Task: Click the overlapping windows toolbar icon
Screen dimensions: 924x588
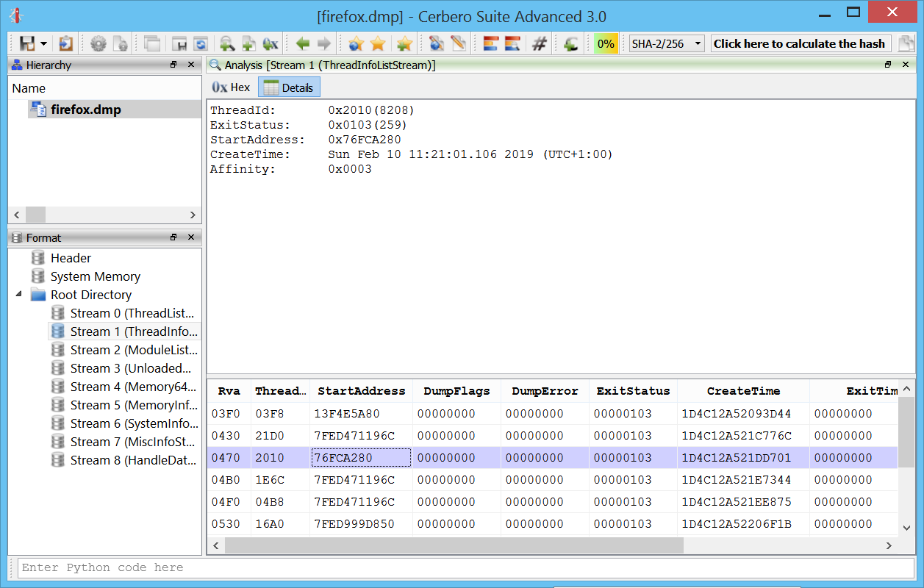Action: 152,43
